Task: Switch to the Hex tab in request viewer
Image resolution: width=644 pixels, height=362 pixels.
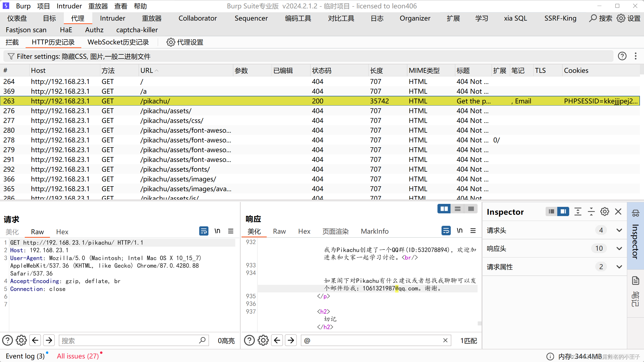Action: pyautogui.click(x=62, y=232)
